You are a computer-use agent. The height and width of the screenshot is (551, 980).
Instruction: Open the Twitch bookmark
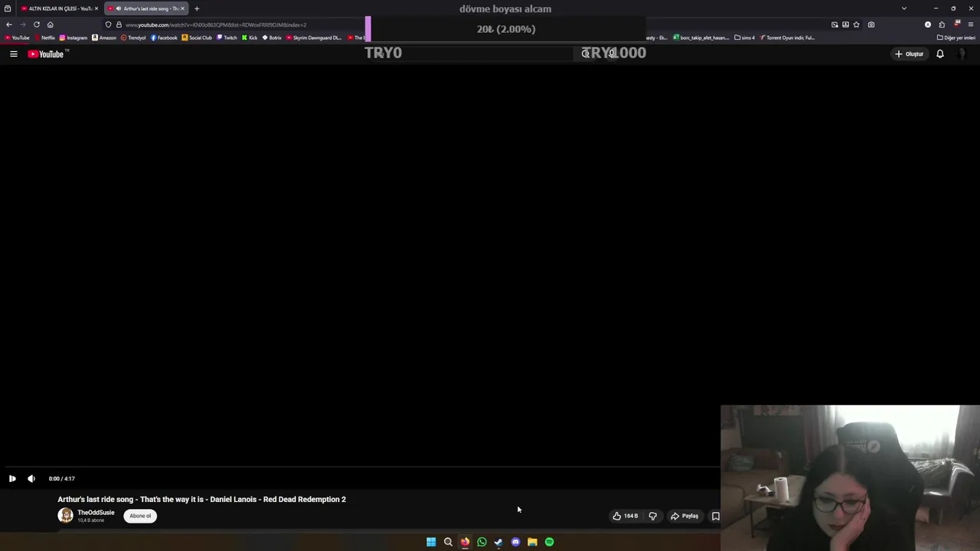pos(227,37)
